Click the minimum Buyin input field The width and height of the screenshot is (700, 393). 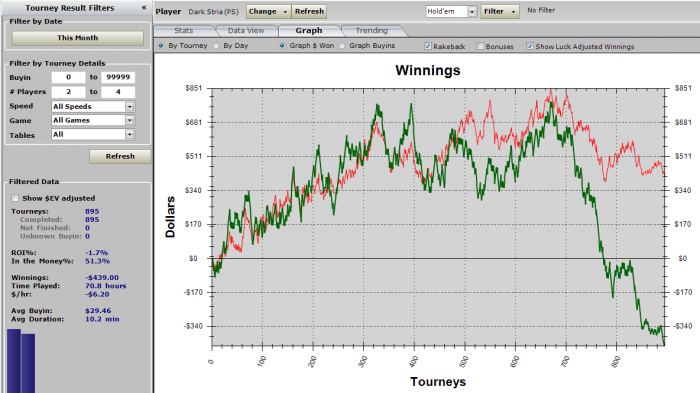click(68, 77)
